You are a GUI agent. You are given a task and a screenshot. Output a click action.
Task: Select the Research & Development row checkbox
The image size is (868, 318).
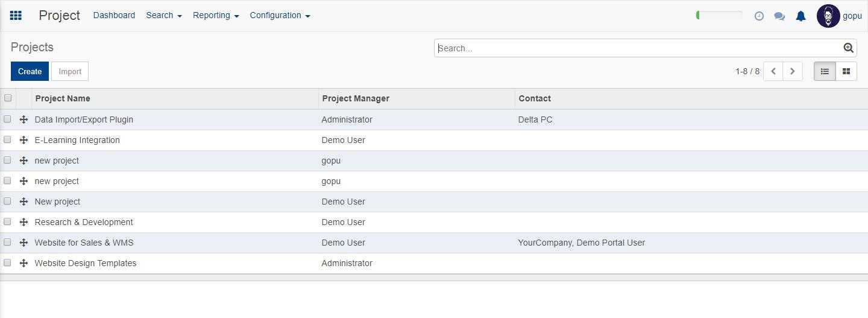(x=8, y=221)
